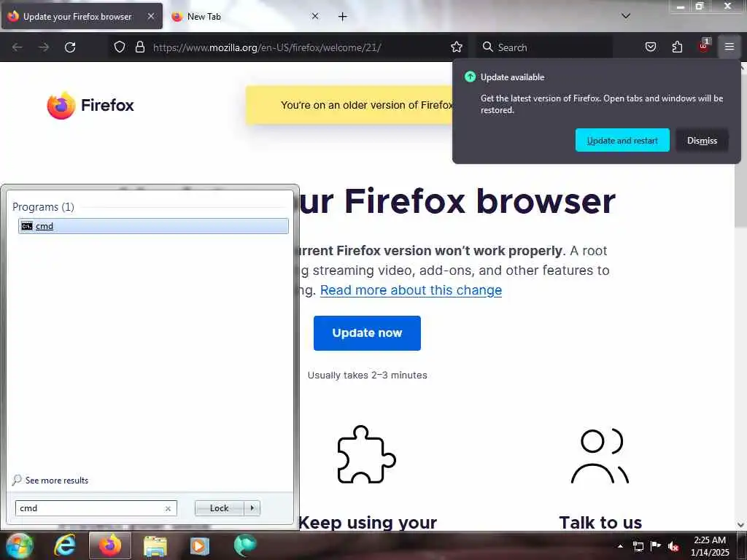The width and height of the screenshot is (747, 560).
Task: Open the list all tabs chevron
Action: (626, 16)
